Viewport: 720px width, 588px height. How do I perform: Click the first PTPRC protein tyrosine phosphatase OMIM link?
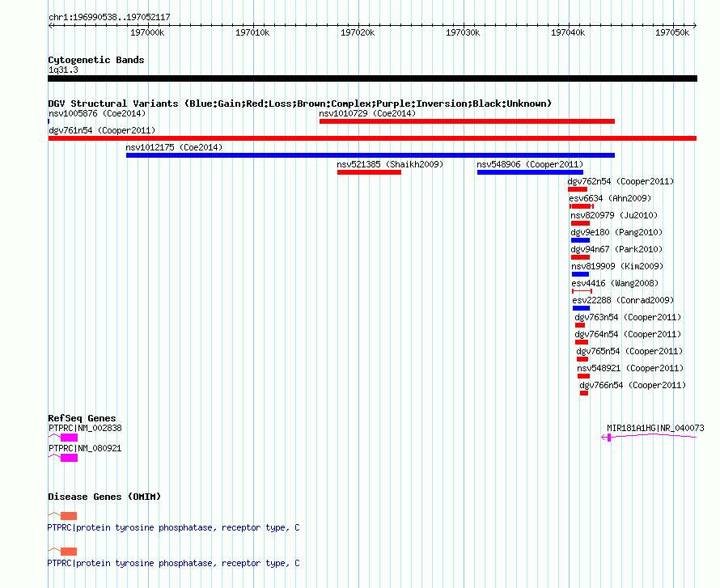tap(174, 527)
